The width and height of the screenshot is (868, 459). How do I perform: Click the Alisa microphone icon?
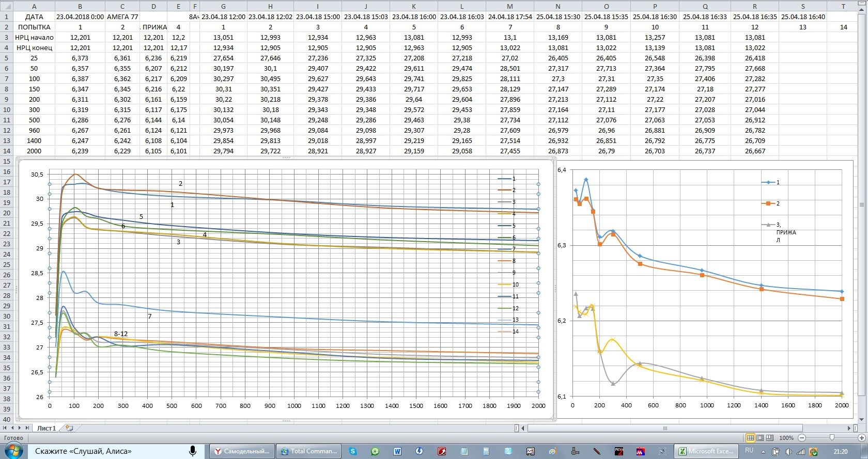tap(193, 451)
